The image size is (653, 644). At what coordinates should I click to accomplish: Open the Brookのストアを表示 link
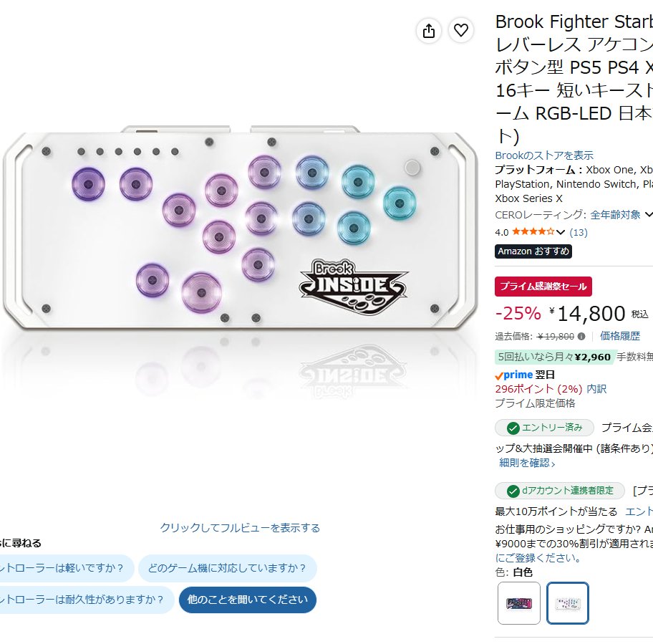click(x=544, y=155)
